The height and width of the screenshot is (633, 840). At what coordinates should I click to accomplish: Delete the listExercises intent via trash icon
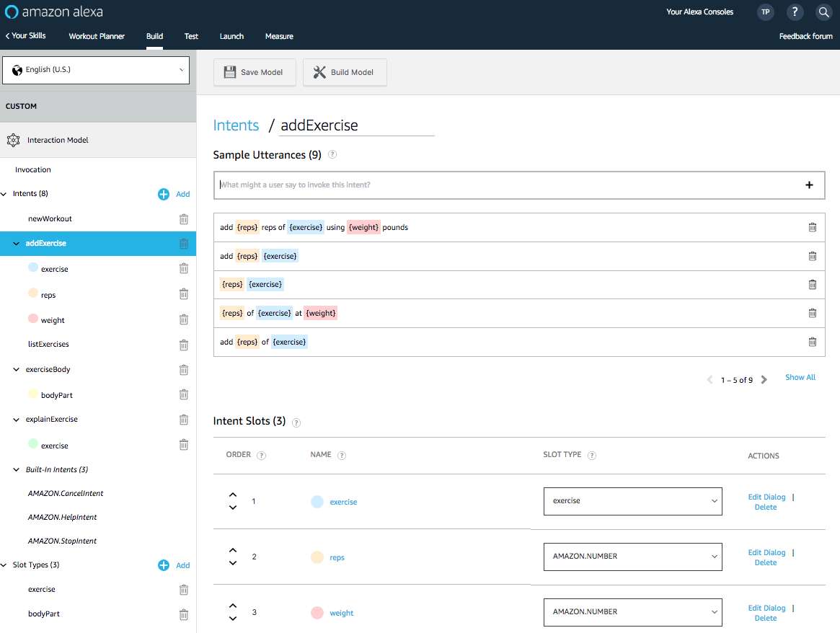[x=184, y=345]
